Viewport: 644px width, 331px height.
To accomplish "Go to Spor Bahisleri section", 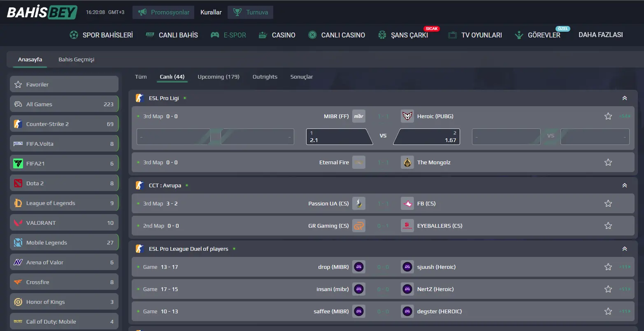I will [101, 35].
